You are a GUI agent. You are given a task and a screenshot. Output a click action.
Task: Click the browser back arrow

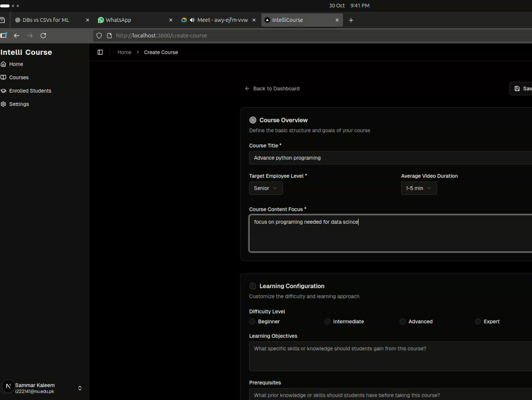tap(16, 35)
